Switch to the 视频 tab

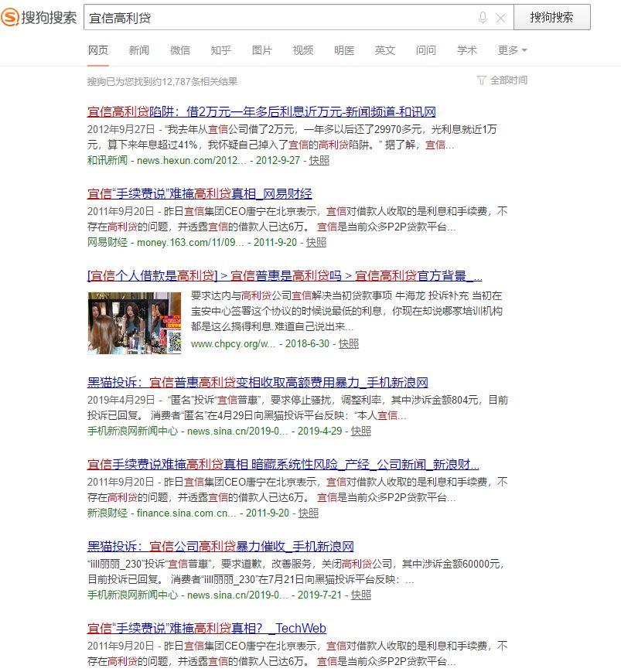(303, 50)
